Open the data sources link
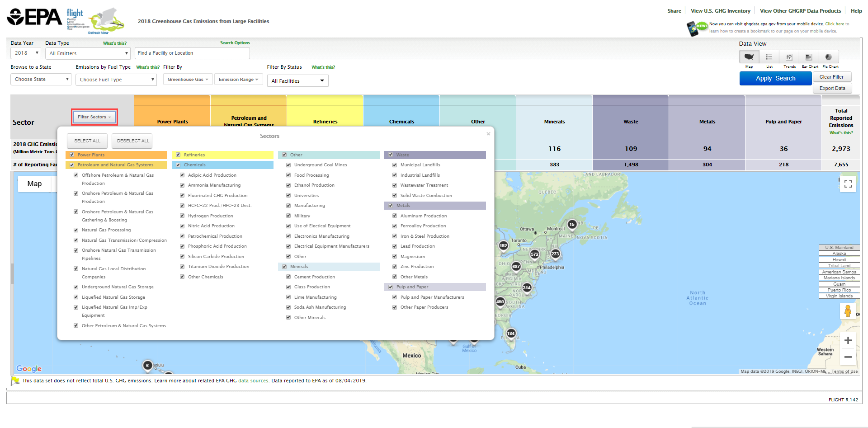The width and height of the screenshot is (868, 428). point(253,381)
